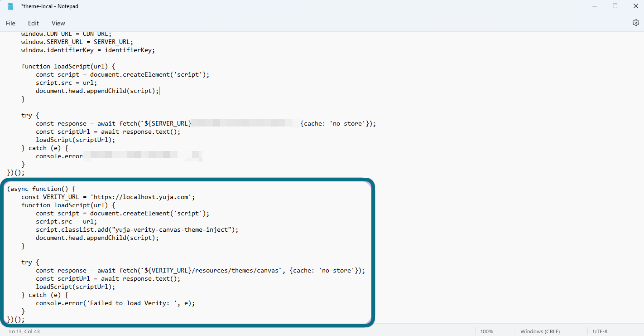Open Notepad settings gear icon
Screen dimensions: 644x336
tap(635, 23)
